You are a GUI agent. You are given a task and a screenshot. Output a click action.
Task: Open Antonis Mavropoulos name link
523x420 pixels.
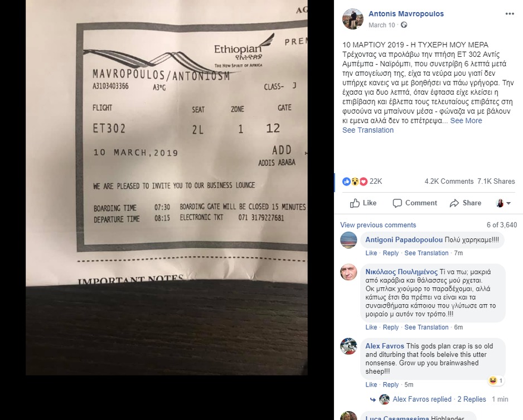pyautogui.click(x=406, y=14)
